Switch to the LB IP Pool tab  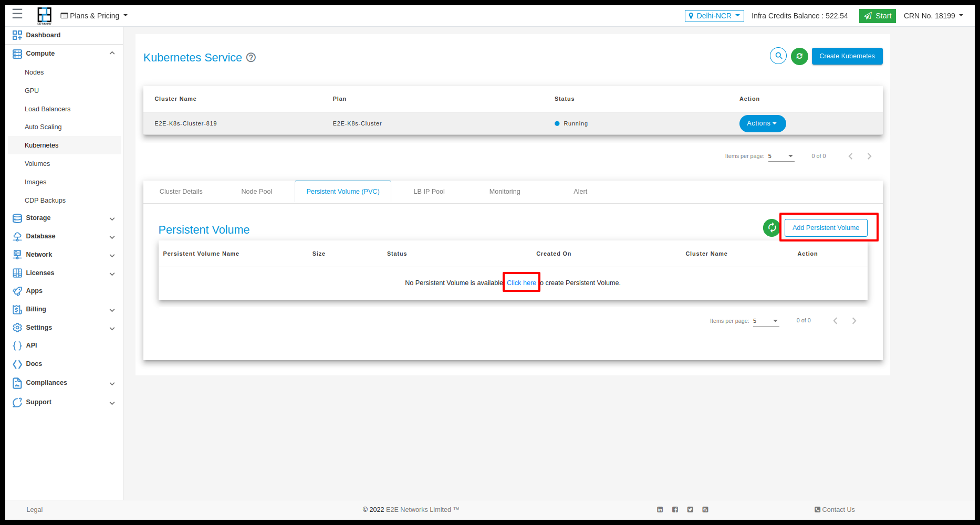429,192
